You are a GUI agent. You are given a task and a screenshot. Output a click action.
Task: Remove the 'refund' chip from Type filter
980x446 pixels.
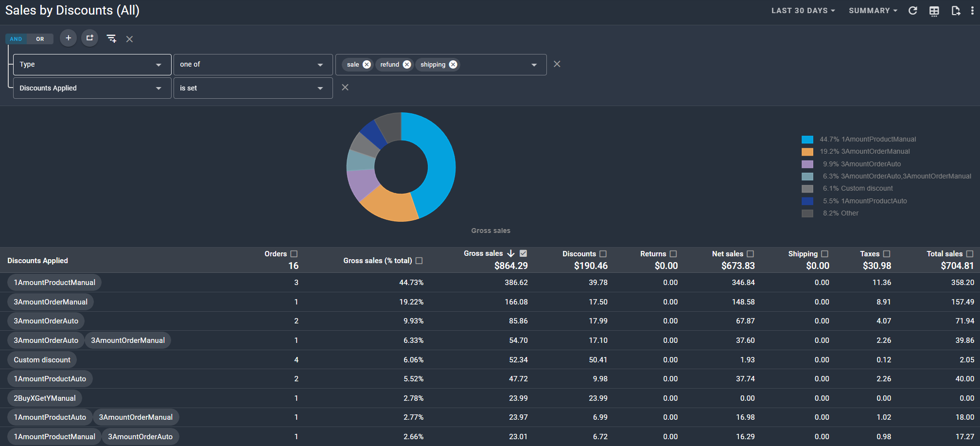(407, 65)
